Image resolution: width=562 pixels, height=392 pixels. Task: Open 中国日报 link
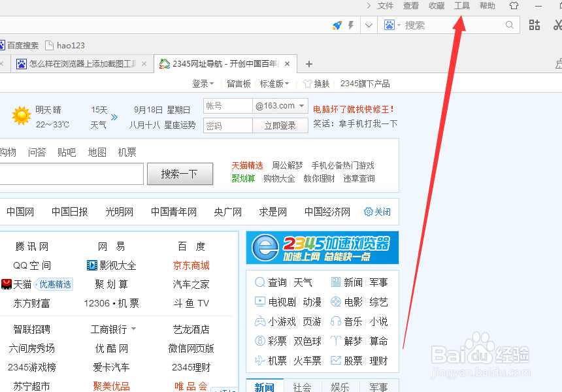click(x=70, y=212)
